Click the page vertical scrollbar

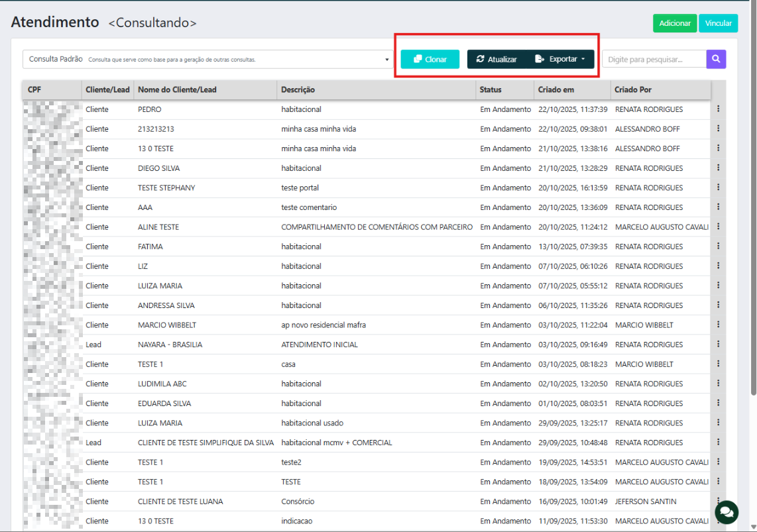tap(753, 199)
